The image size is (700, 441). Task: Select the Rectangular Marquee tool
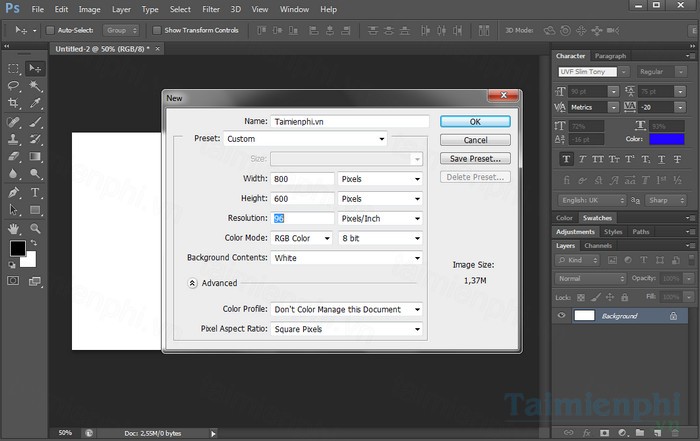pyautogui.click(x=13, y=68)
